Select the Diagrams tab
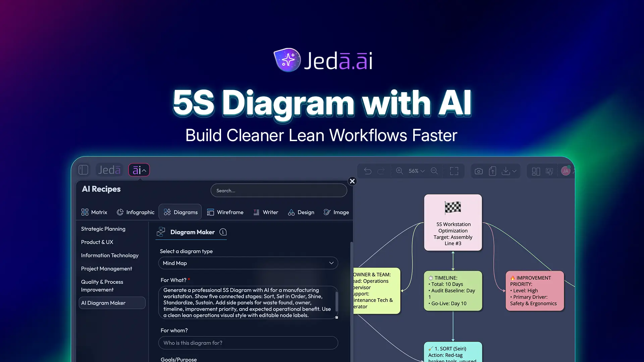The height and width of the screenshot is (362, 644). click(180, 212)
